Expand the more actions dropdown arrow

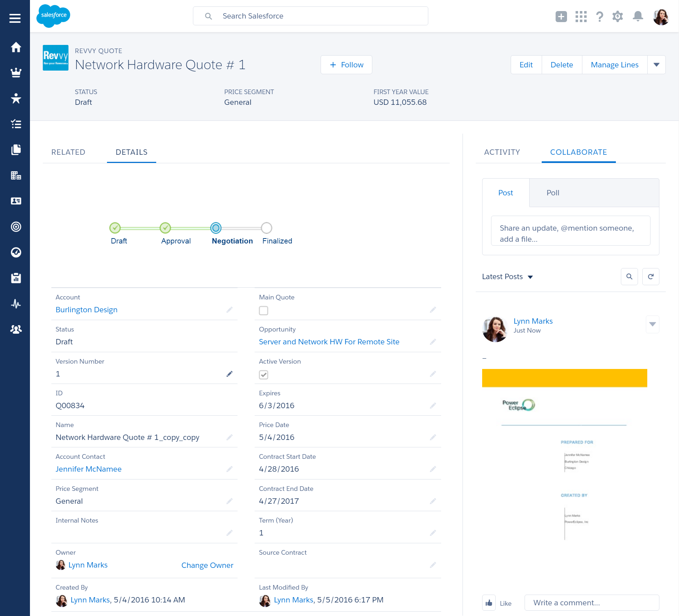pyautogui.click(x=656, y=65)
